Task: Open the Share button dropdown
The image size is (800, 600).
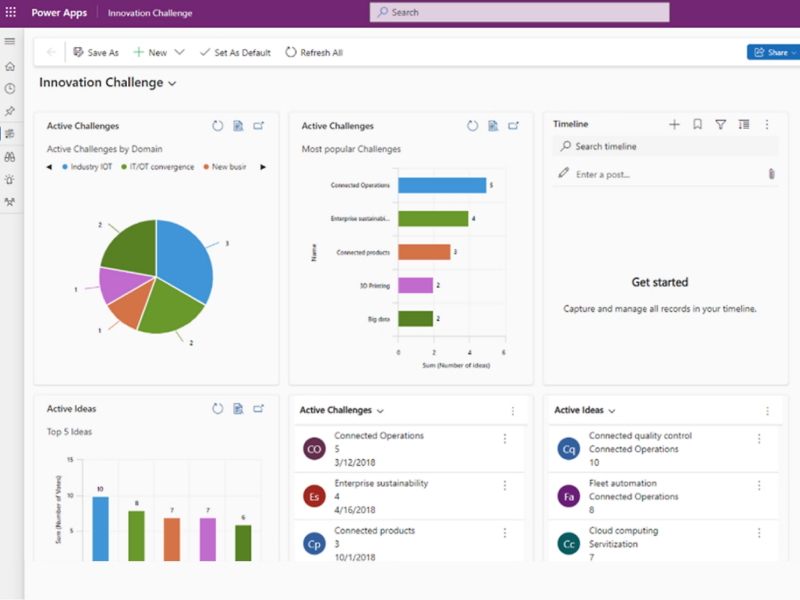Action: pos(794,52)
